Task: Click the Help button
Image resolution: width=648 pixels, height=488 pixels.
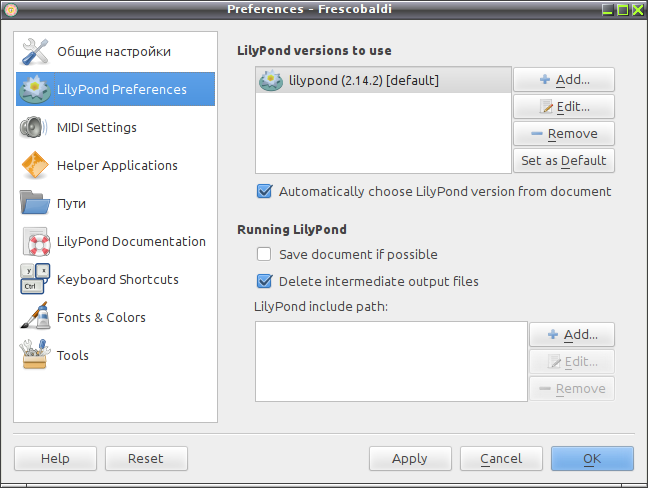Action: [55, 458]
